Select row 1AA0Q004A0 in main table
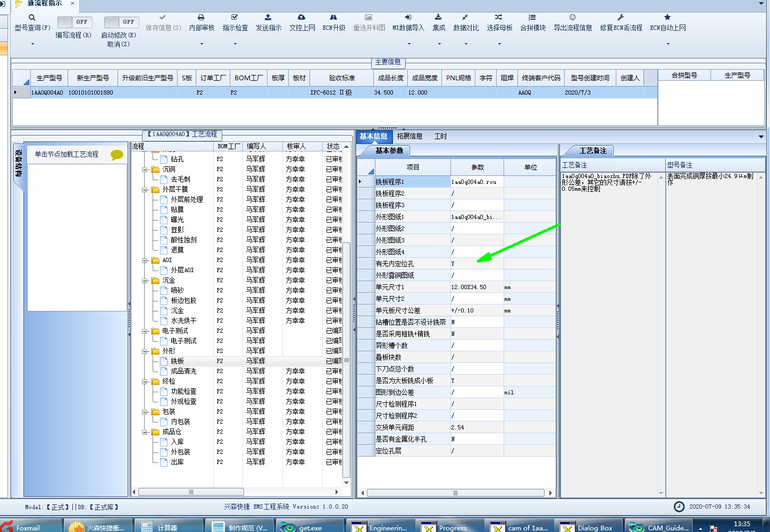This screenshot has width=770, height=532. (x=335, y=92)
